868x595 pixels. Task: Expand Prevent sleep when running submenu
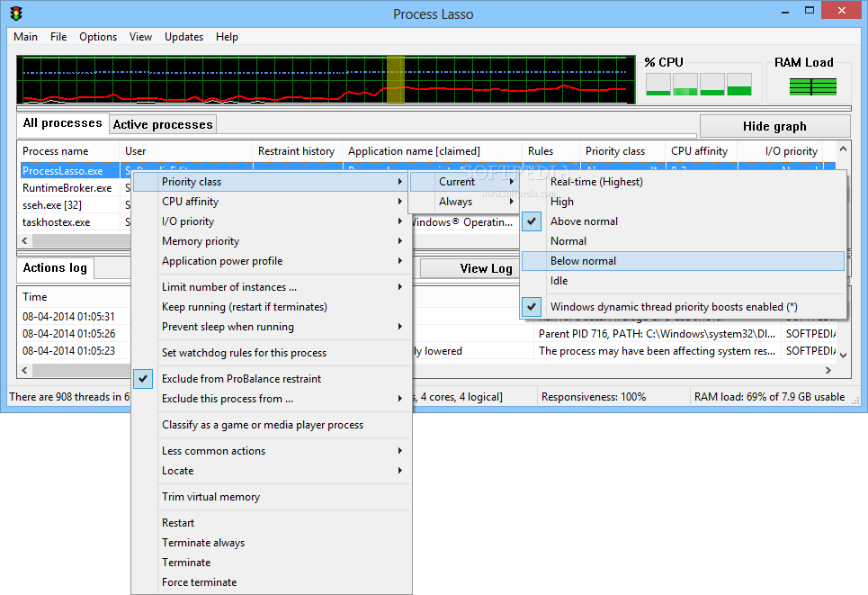(272, 327)
